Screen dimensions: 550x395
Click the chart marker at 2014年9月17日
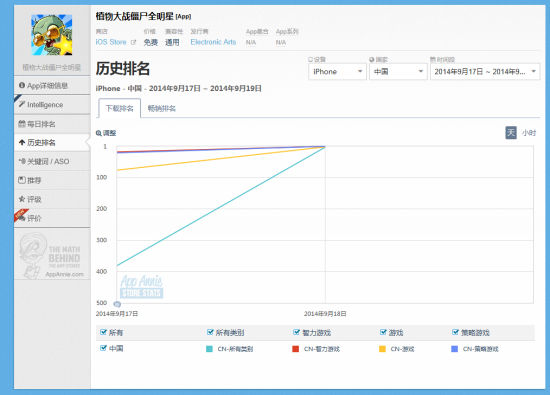[117, 304]
